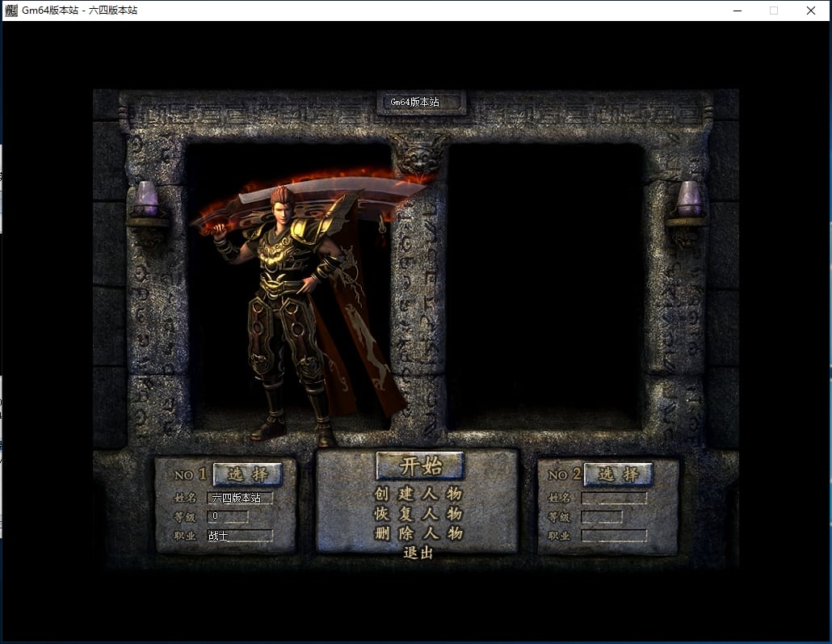The image size is (832, 644).
Task: Click the game icon in the title bar
Action: [x=11, y=11]
